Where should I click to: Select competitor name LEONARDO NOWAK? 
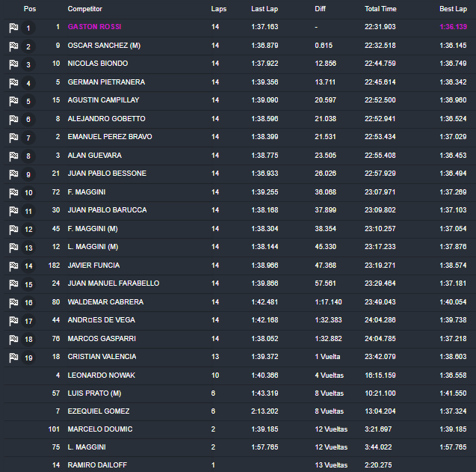pos(102,376)
